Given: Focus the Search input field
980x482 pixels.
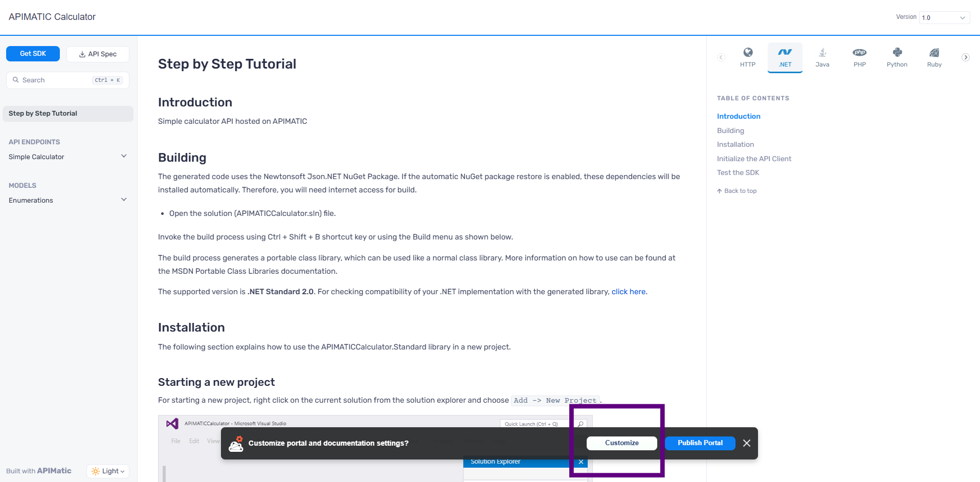Looking at the screenshot, I should (68, 80).
